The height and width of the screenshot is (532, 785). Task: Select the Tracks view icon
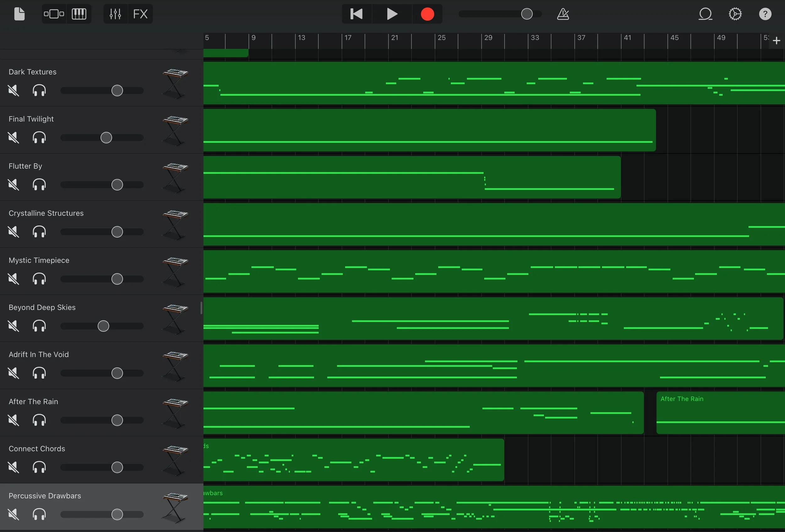(53, 14)
